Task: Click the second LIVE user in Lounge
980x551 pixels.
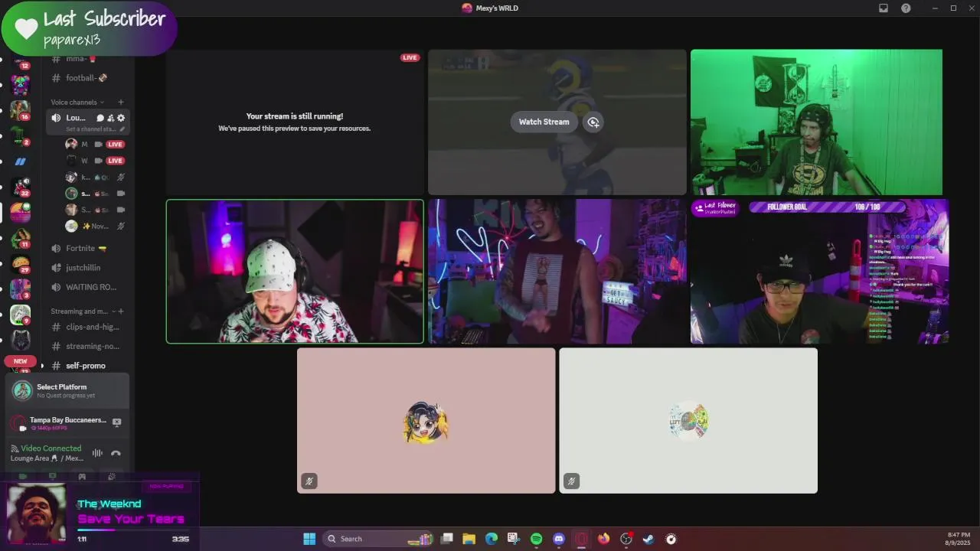Action: point(95,161)
